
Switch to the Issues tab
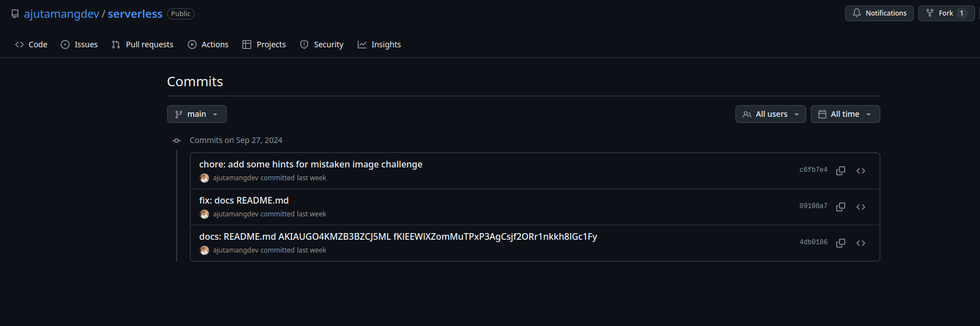tap(79, 45)
